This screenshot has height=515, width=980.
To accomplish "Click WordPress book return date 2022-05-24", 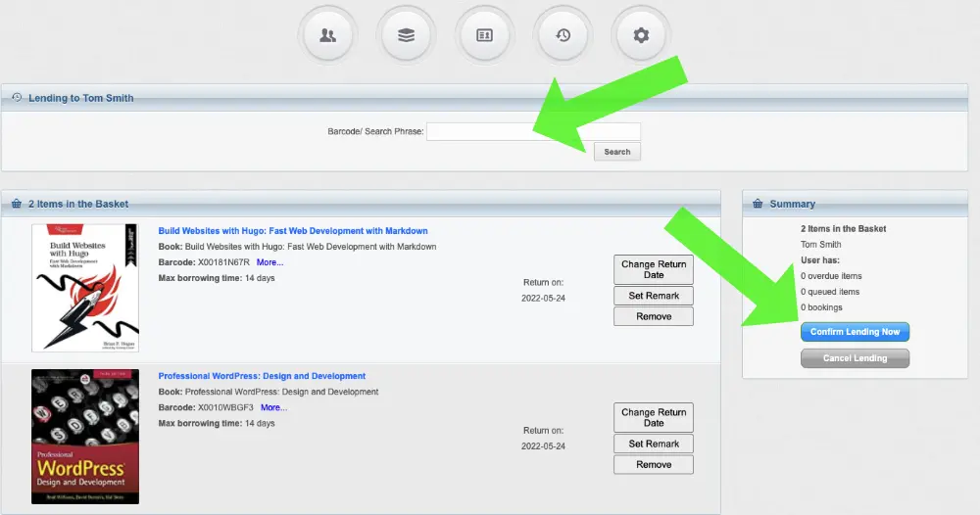I will point(543,446).
